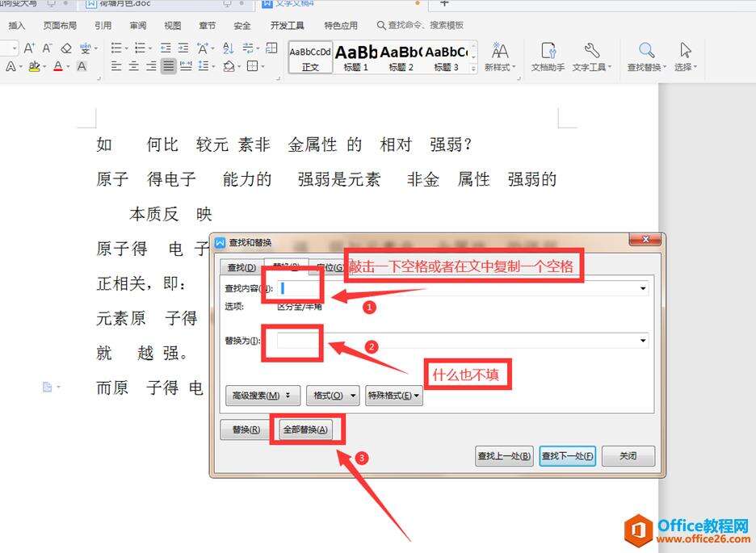
Task: Apply the 标题 2 heading style
Action: click(x=401, y=57)
